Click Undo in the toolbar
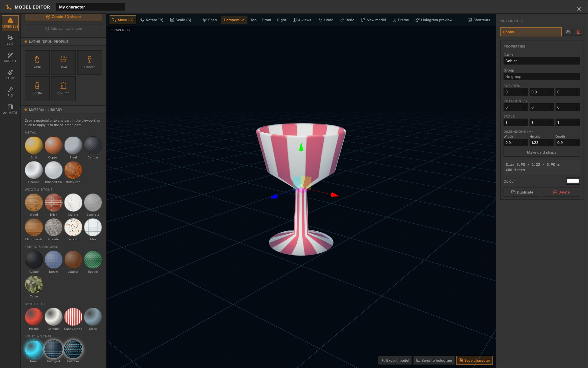The width and height of the screenshot is (588, 368). click(x=326, y=20)
